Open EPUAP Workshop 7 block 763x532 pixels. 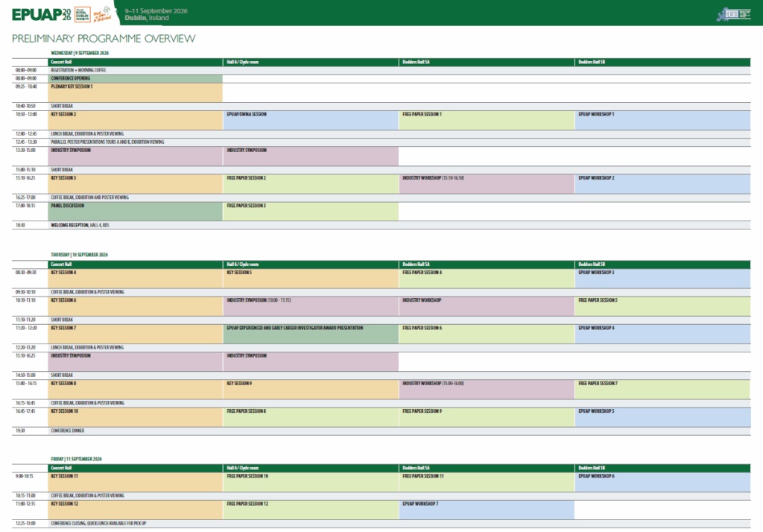[487, 510]
